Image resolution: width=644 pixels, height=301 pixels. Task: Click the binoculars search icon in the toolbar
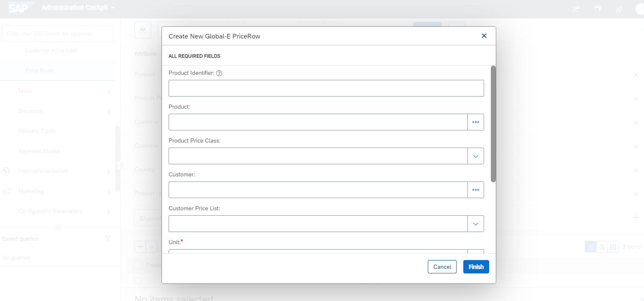pyautogui.click(x=143, y=31)
